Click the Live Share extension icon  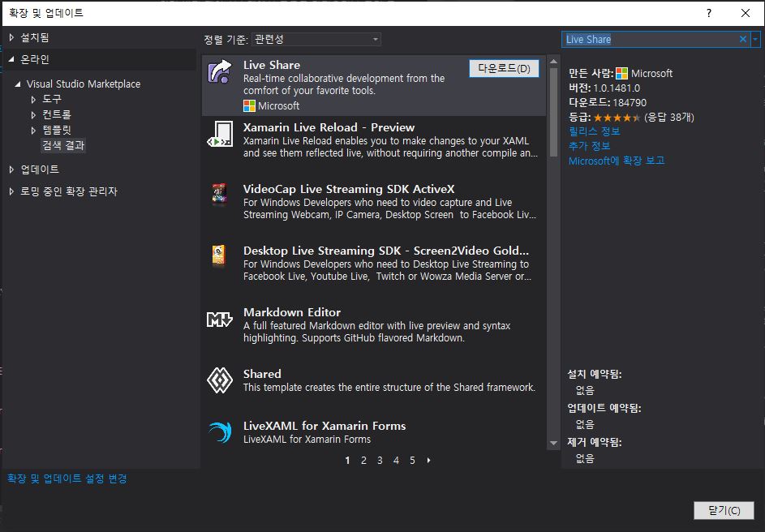pos(220,71)
